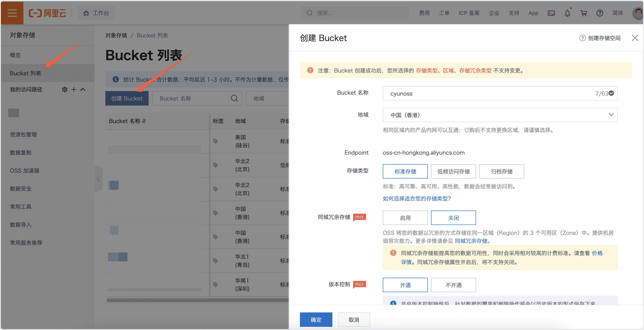
Task: Click the Alibaba Cloud logo
Action: (47, 13)
